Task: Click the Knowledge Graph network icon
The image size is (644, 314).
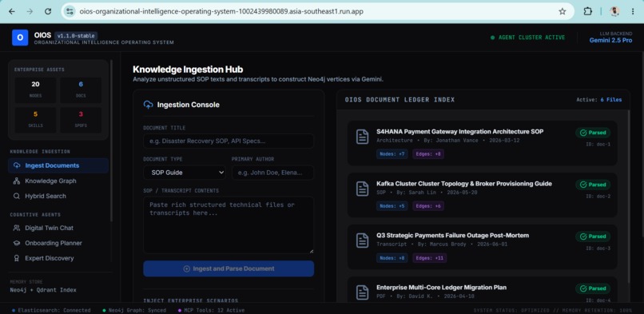Action: pos(17,181)
